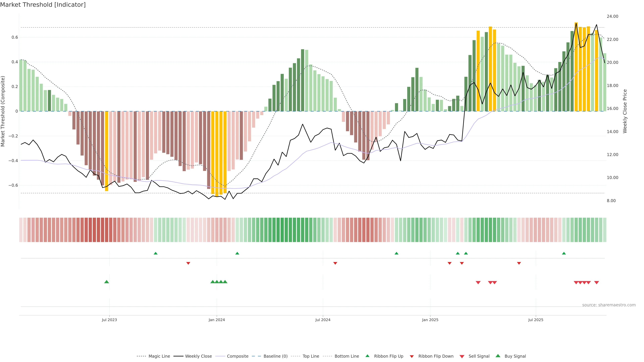Click Sell Signal legend triangle icon
Screen dimensions: 644x362
(462, 356)
